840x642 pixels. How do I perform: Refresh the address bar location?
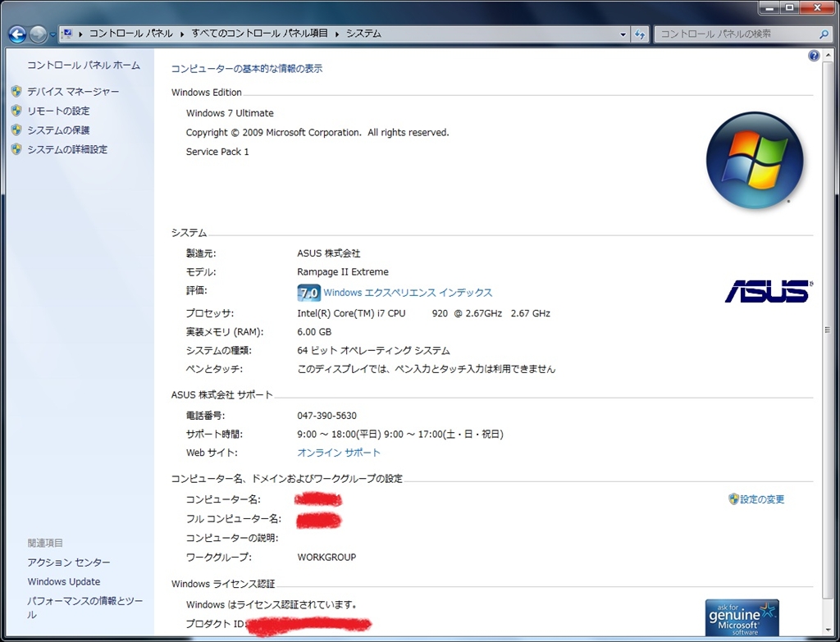[x=640, y=34]
